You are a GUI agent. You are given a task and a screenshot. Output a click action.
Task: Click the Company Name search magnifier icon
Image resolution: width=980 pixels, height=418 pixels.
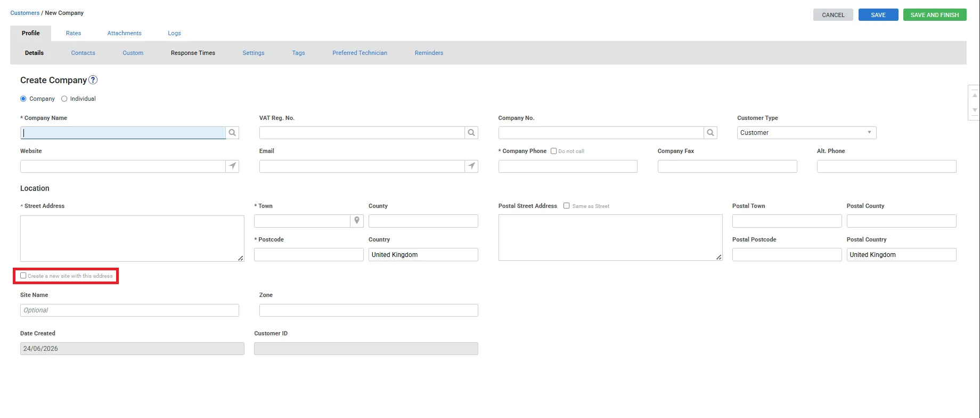[x=232, y=133]
